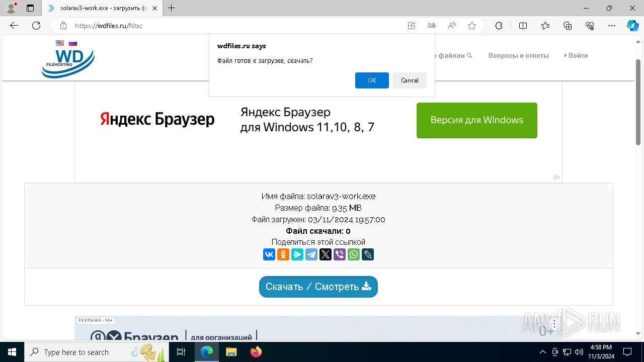Screen dimensions: 644x362
Task: Open browser apps grid icon in address bar
Action: 412,26
